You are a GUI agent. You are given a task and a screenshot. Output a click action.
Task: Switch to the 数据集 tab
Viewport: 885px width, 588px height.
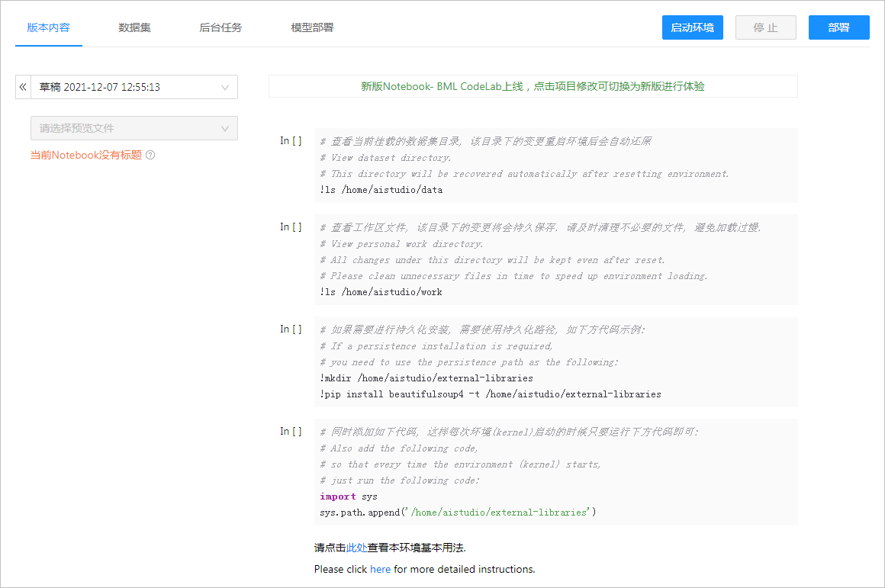(134, 27)
